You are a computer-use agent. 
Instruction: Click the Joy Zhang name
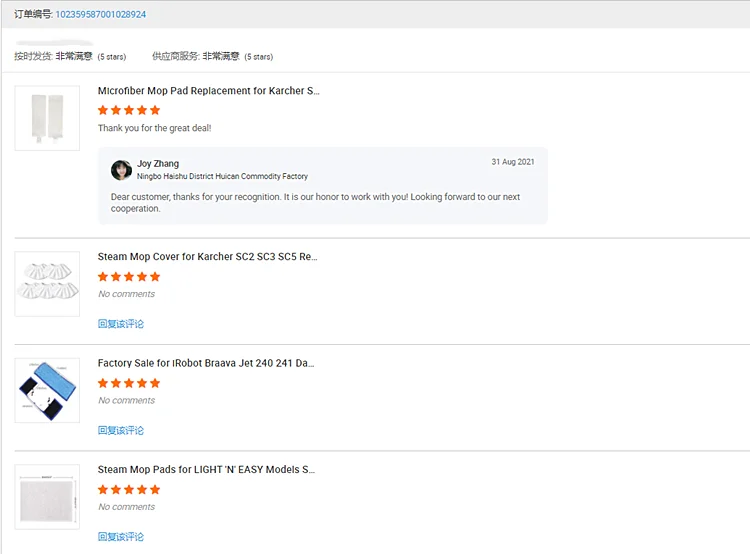pyautogui.click(x=158, y=164)
